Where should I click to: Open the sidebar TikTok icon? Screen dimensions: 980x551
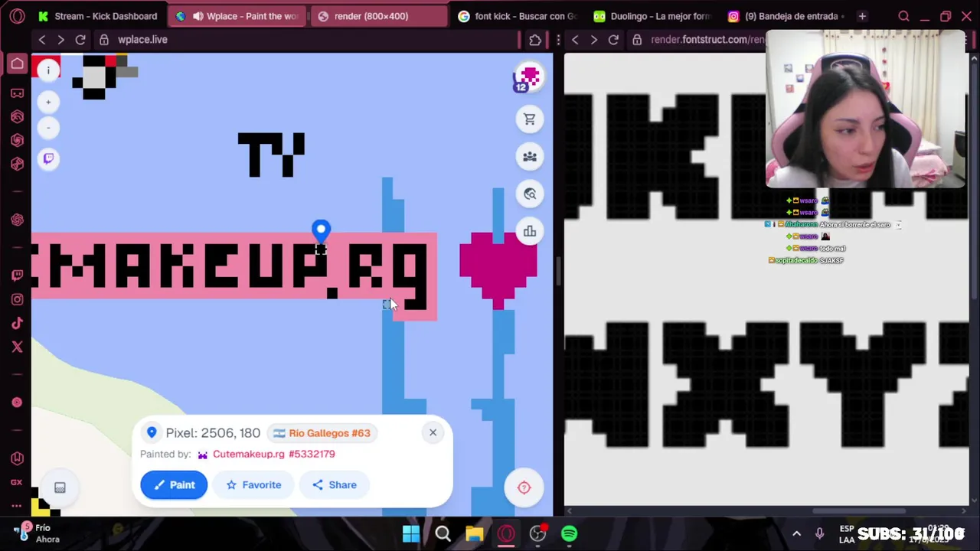(17, 323)
